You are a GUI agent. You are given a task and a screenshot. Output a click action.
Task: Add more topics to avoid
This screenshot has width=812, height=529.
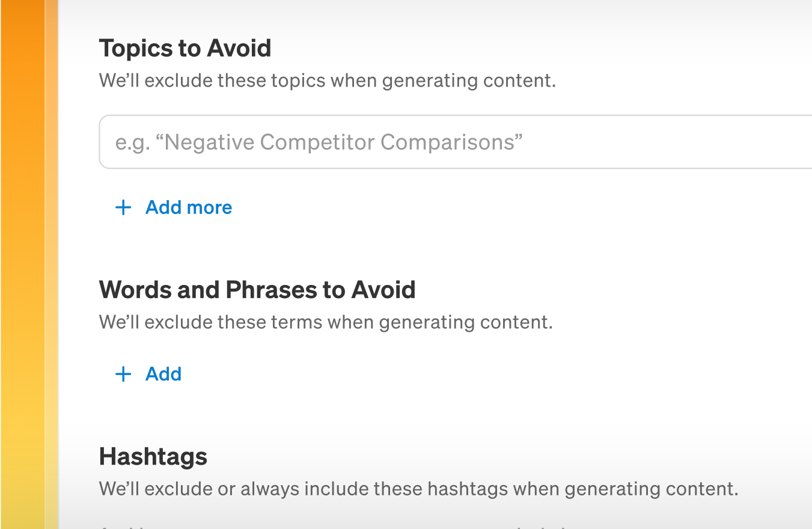(x=188, y=208)
